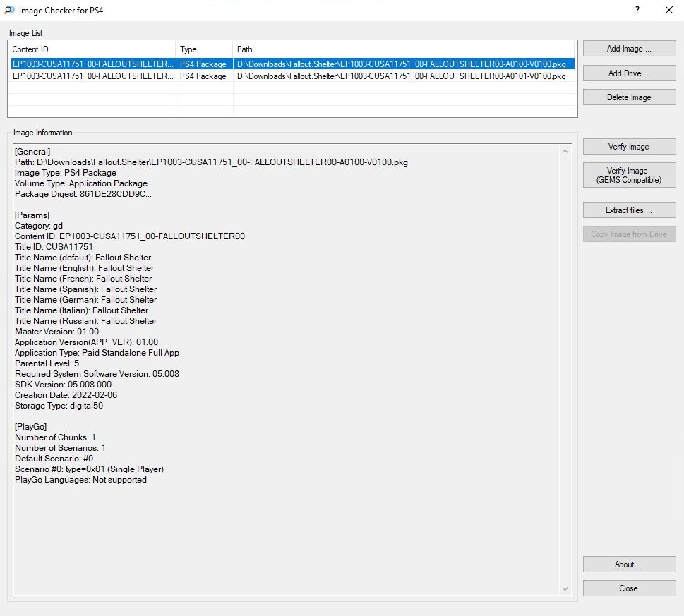Click the Add Image button
Image resolution: width=684 pixels, height=616 pixels.
coord(629,49)
